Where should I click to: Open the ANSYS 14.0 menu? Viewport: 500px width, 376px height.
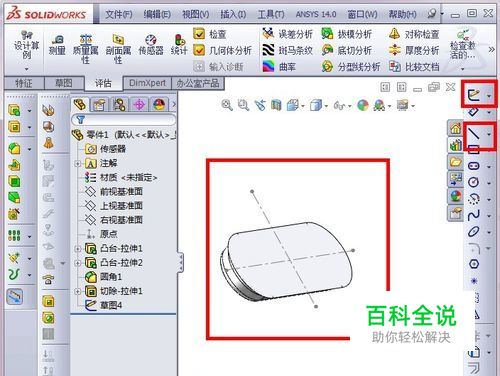pos(316,14)
